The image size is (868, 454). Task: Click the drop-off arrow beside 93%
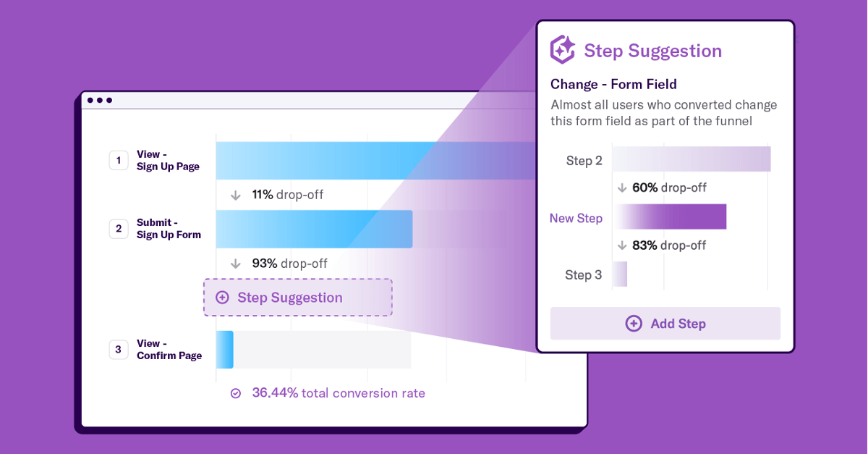pos(237,263)
